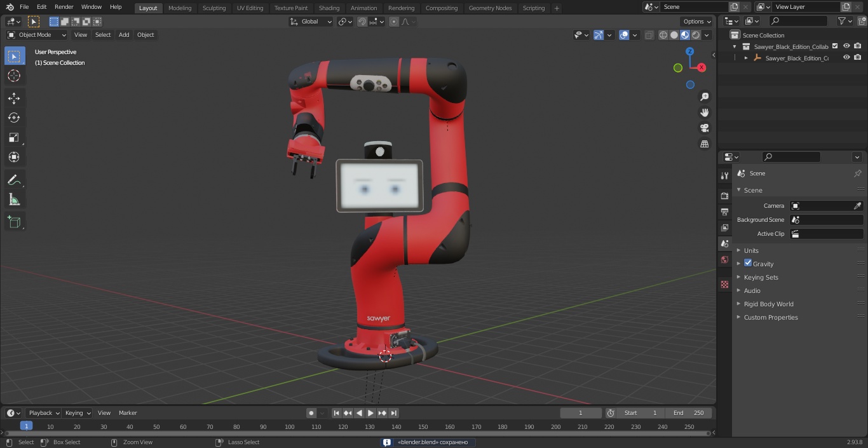Select the Annotate tool
The width and height of the screenshot is (868, 448).
tap(14, 180)
